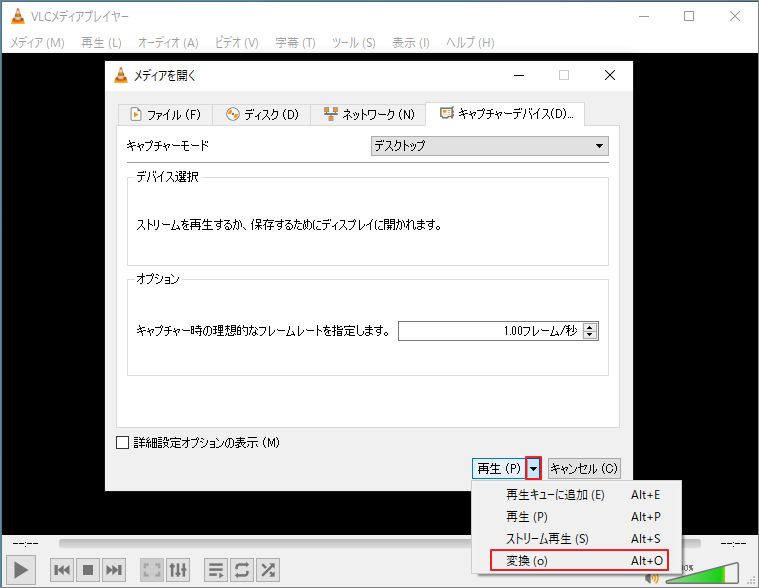The image size is (759, 588).
Task: Open メディア (M) menu
Action: 37,43
